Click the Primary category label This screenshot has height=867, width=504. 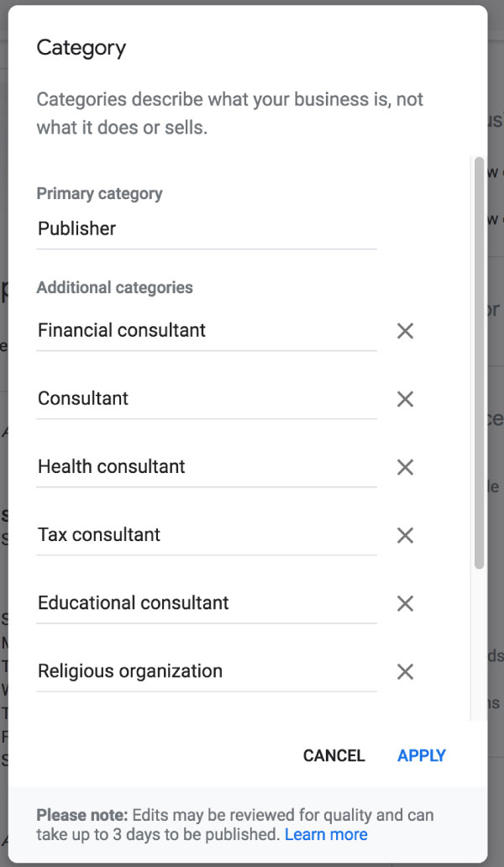[x=99, y=194]
